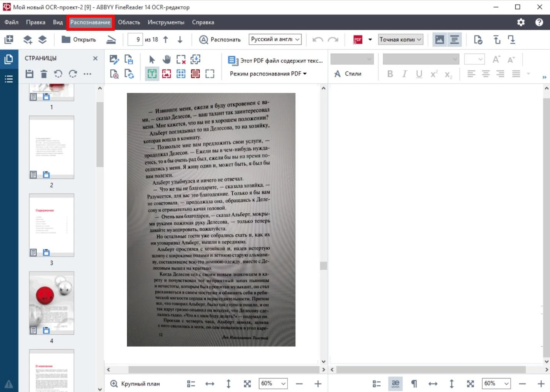Toggle the text area drawing tool
This screenshot has height=392, width=550.
point(152,73)
